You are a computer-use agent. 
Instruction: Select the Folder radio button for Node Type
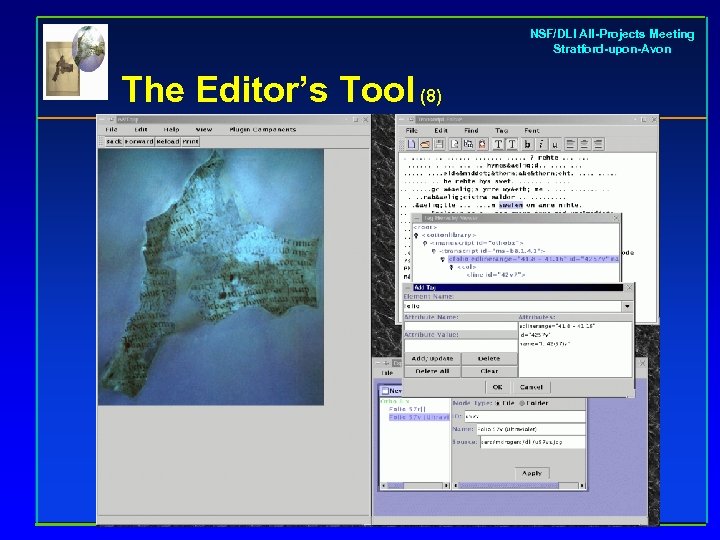(x=522, y=403)
